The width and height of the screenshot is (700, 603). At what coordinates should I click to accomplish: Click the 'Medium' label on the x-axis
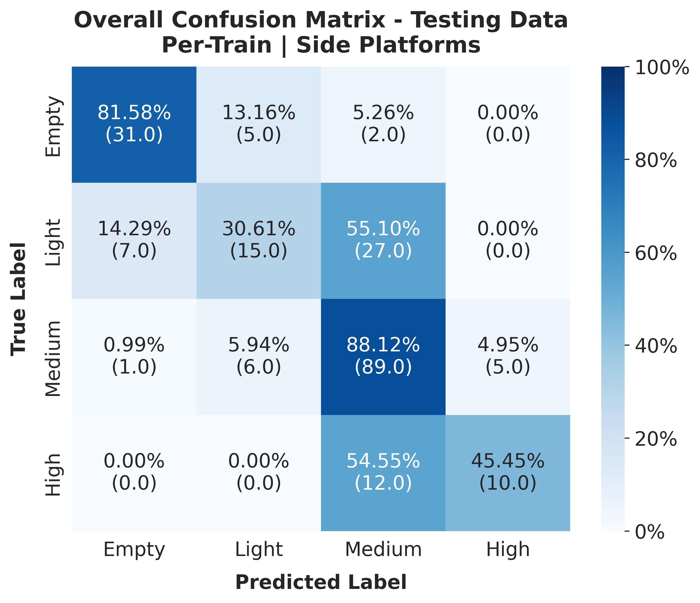pyautogui.click(x=383, y=549)
